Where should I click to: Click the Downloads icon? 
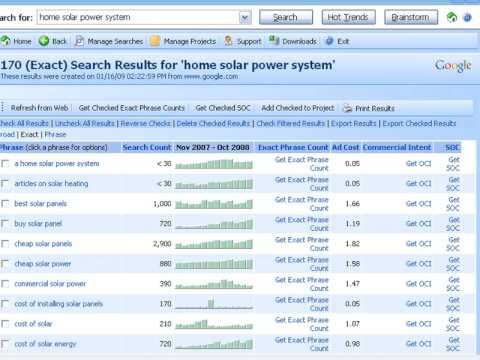(x=274, y=41)
